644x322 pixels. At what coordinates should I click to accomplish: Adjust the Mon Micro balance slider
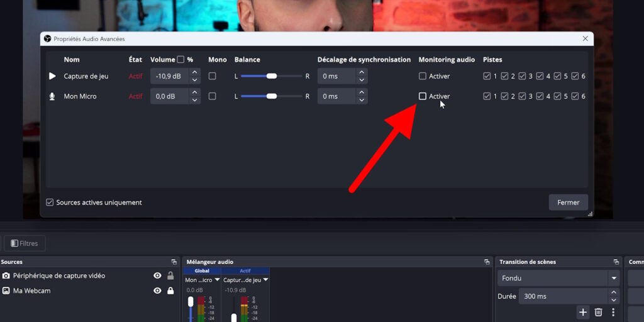[x=272, y=96]
